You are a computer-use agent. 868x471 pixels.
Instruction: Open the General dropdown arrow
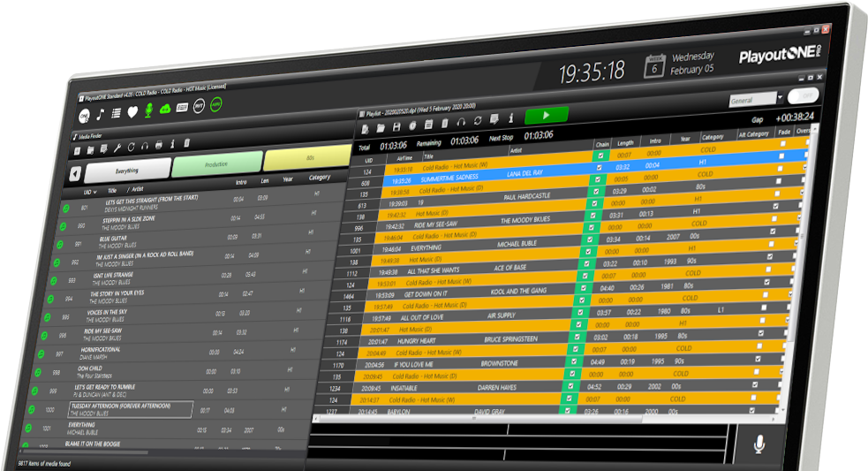point(780,97)
